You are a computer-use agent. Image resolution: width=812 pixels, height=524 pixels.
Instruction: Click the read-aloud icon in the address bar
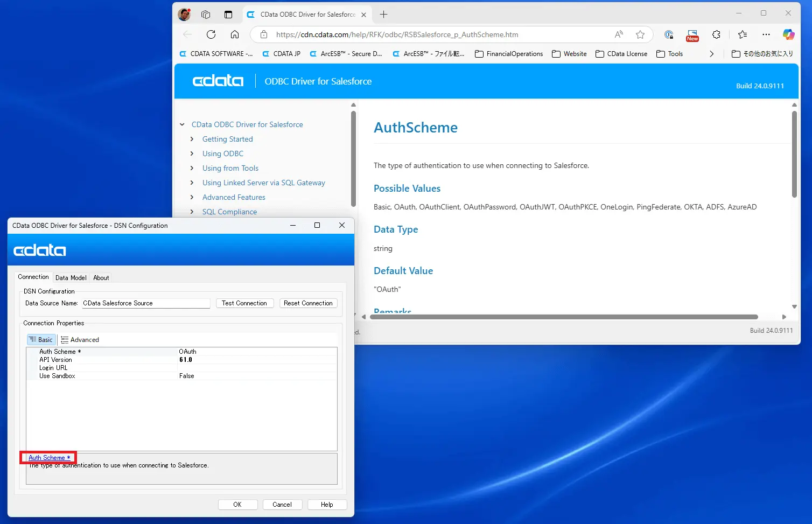coord(618,34)
